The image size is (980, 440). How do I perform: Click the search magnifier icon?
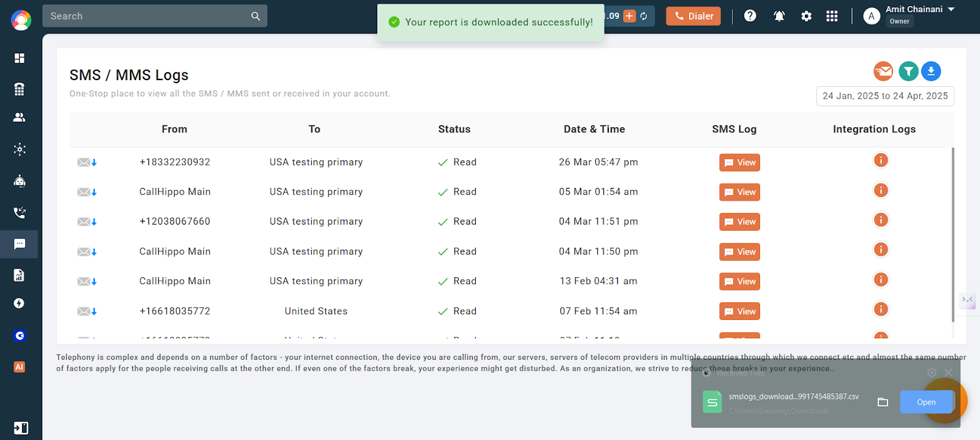pyautogui.click(x=255, y=17)
